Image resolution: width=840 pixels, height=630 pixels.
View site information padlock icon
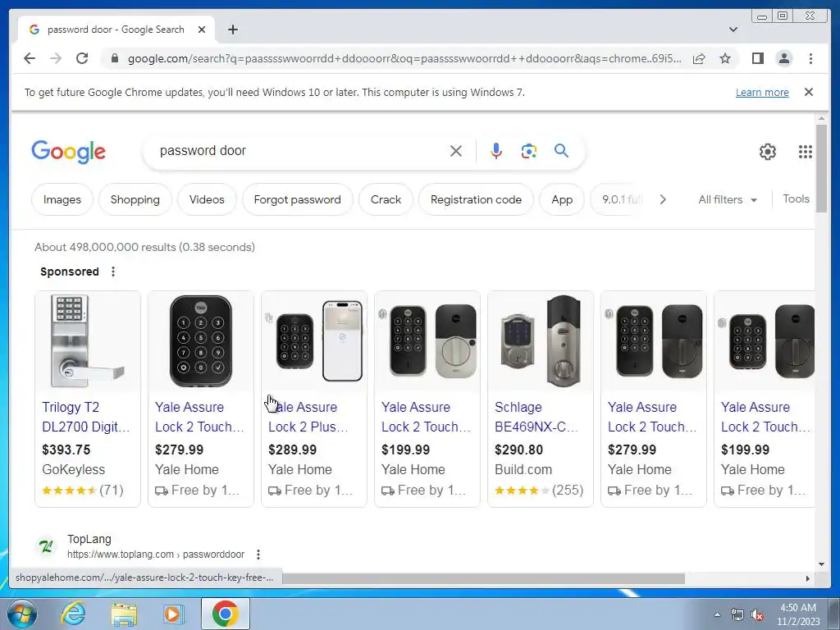pyautogui.click(x=114, y=58)
